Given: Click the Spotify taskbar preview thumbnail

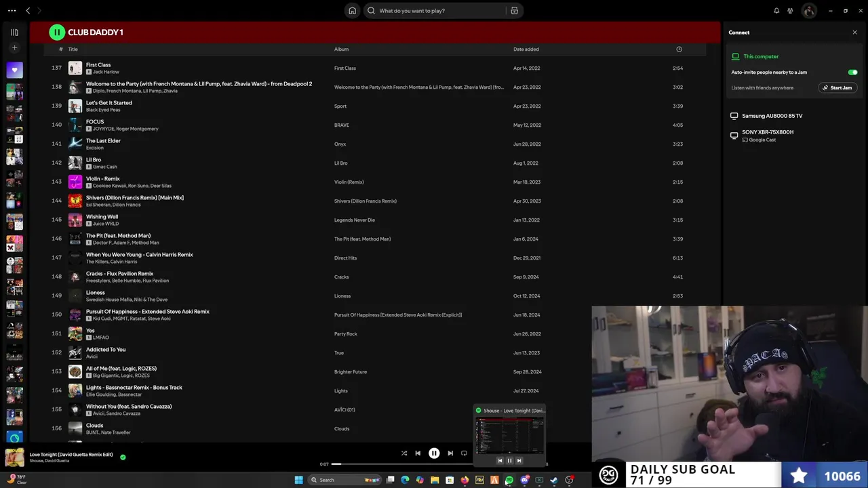Looking at the screenshot, I should click(509, 436).
